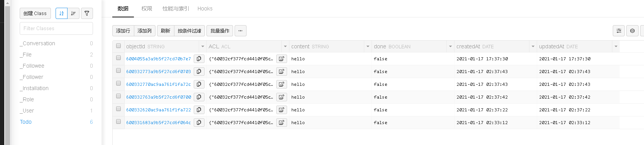Toggle the select-all rows checkbox
The height and width of the screenshot is (145, 644).
(118, 46)
